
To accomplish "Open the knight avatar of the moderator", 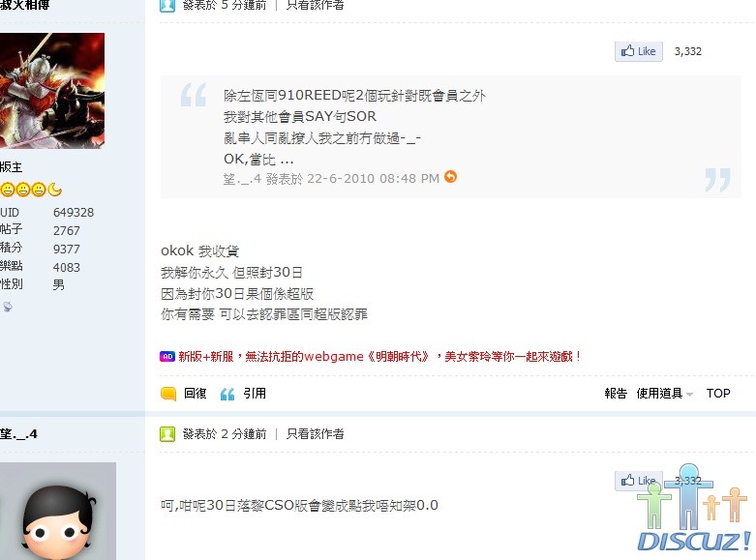I will pos(52,91).
